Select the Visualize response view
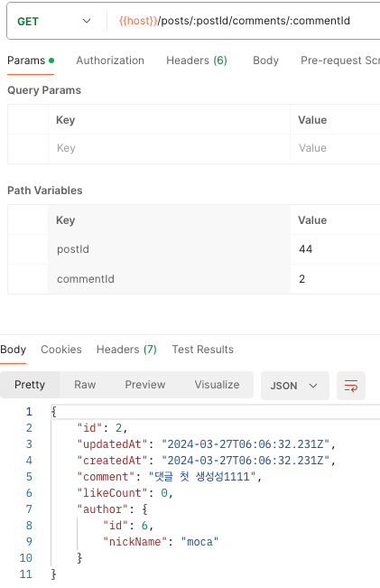 (217, 385)
